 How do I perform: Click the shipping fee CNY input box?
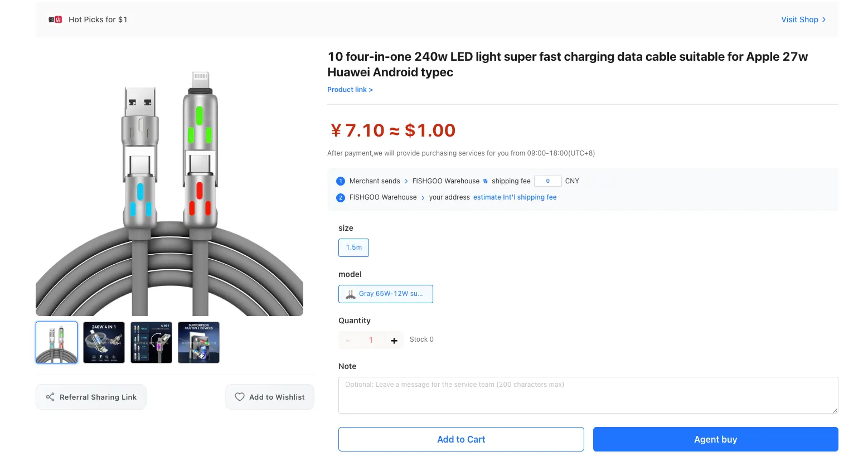(x=547, y=181)
